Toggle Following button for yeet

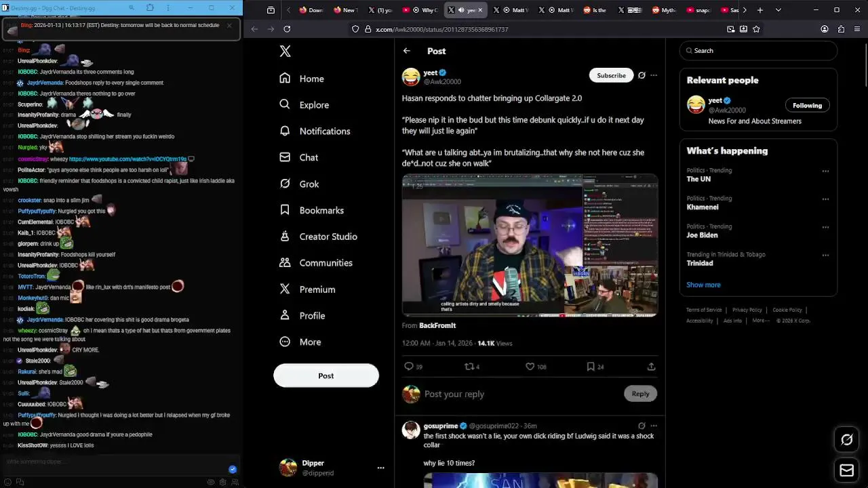tap(807, 105)
